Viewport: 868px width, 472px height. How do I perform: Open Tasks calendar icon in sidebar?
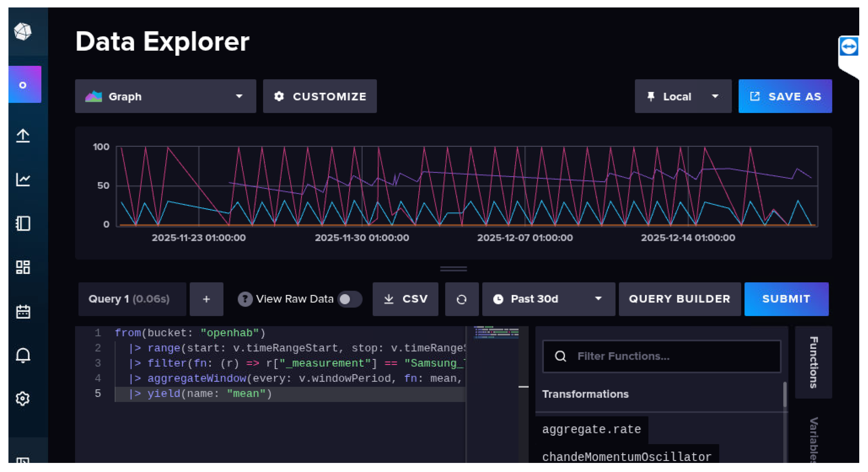tap(23, 311)
